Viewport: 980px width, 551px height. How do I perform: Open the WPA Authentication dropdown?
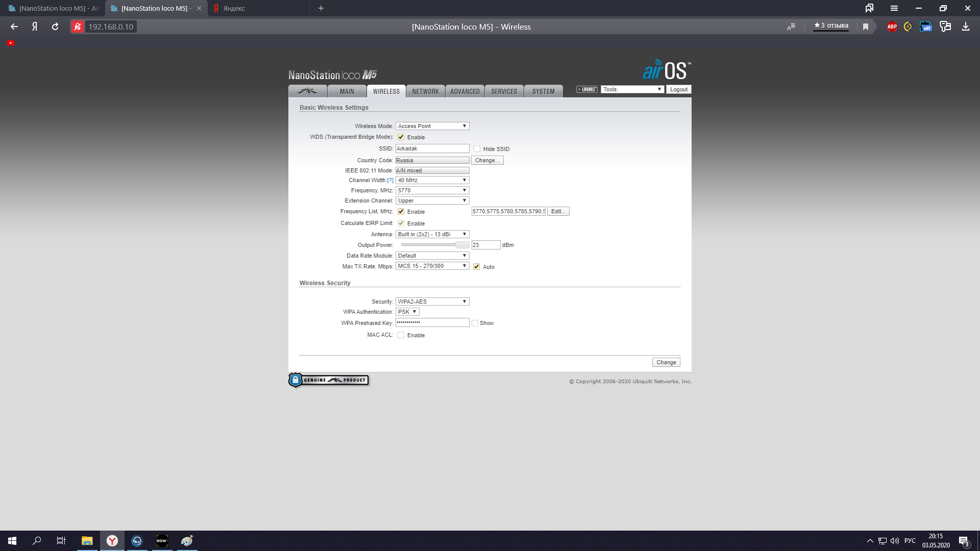(x=407, y=312)
